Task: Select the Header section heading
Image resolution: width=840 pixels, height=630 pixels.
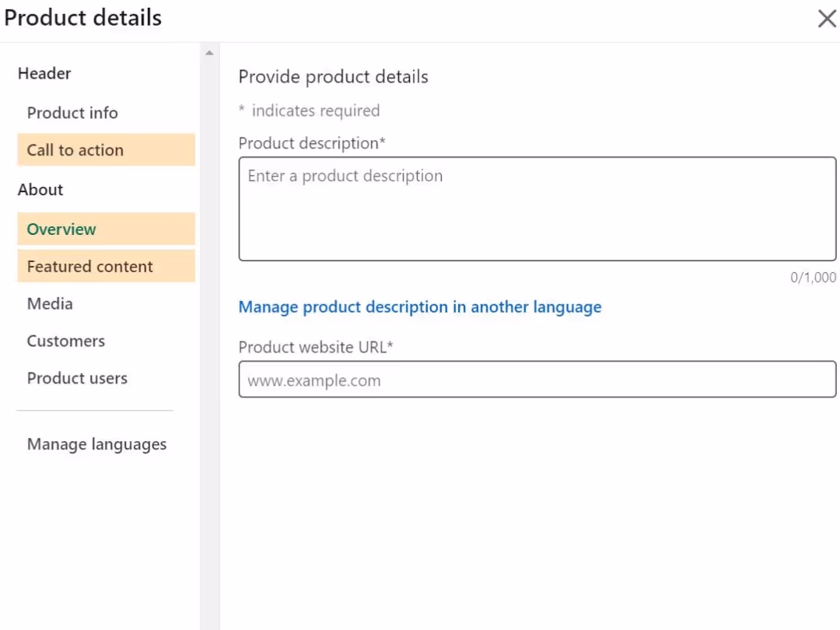Action: pyautogui.click(x=44, y=73)
